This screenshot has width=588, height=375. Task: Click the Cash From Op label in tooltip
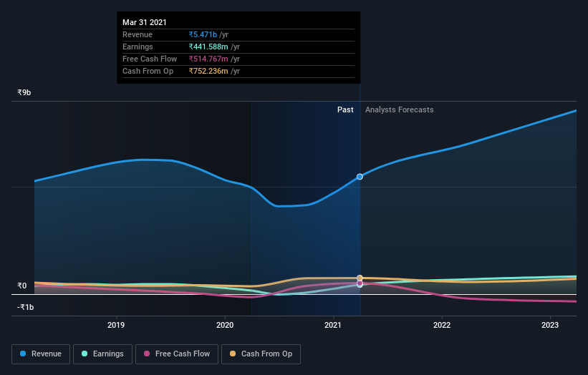[x=148, y=71]
